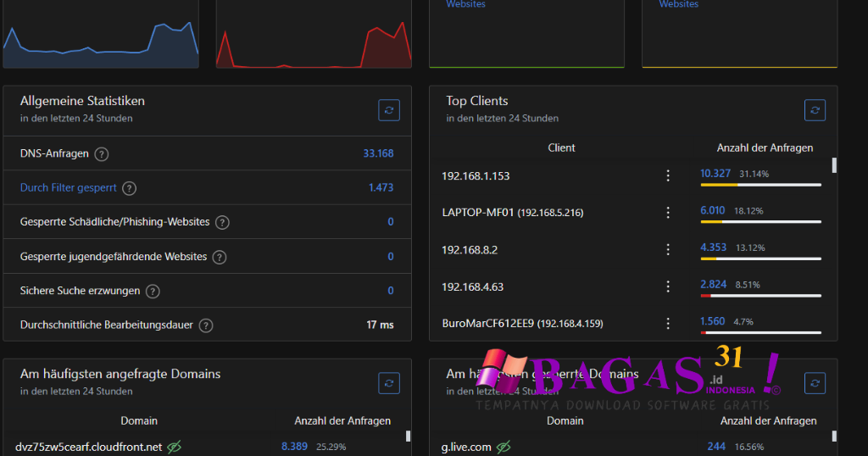This screenshot has width=868, height=456.
Task: Toggle tracker info for dvz75zw5cearf.cloudfront.net
Action: coord(175,447)
